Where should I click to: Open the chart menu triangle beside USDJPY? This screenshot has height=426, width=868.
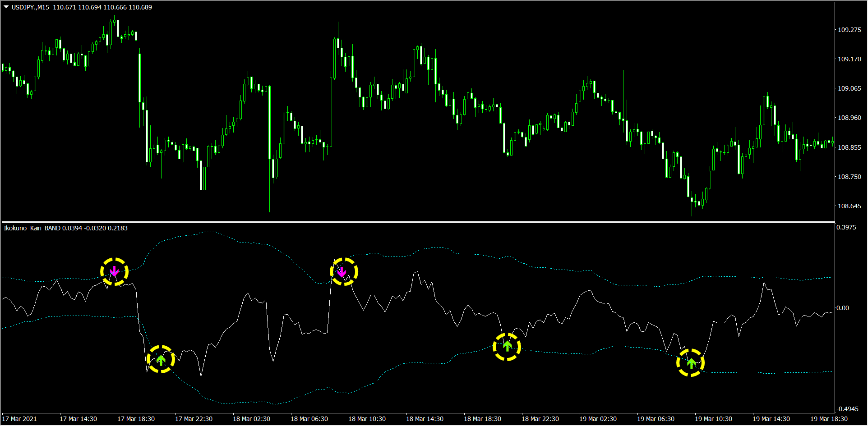click(6, 7)
